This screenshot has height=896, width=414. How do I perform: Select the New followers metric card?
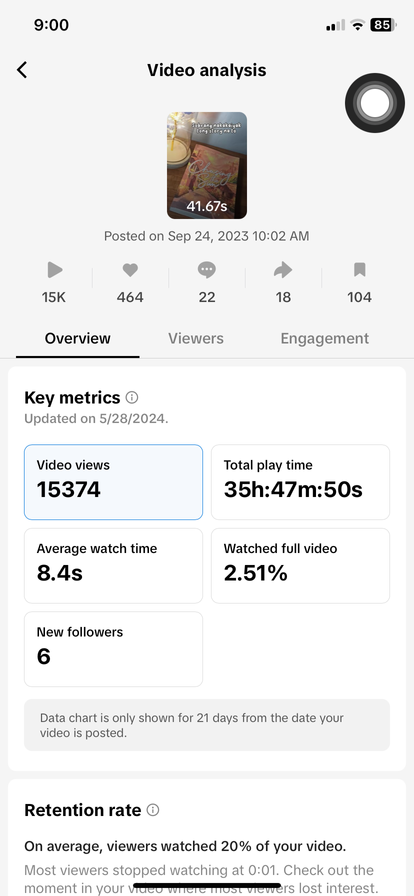(113, 649)
